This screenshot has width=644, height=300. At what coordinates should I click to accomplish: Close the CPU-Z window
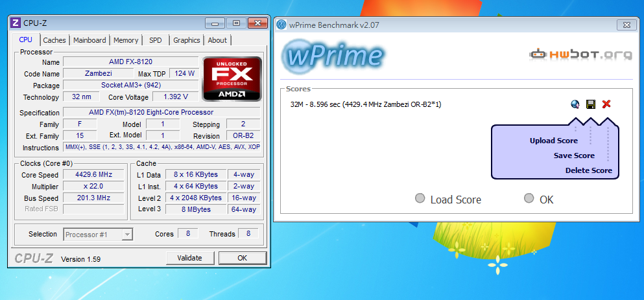pos(258,23)
